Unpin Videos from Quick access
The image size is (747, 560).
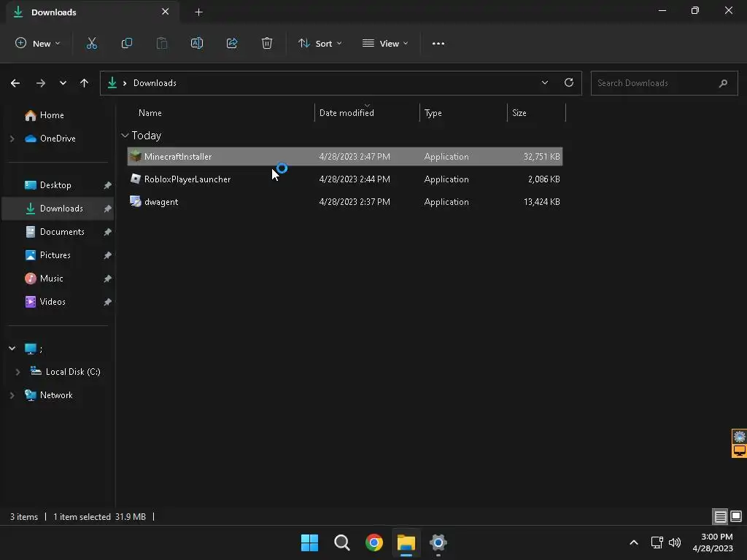[x=108, y=302]
